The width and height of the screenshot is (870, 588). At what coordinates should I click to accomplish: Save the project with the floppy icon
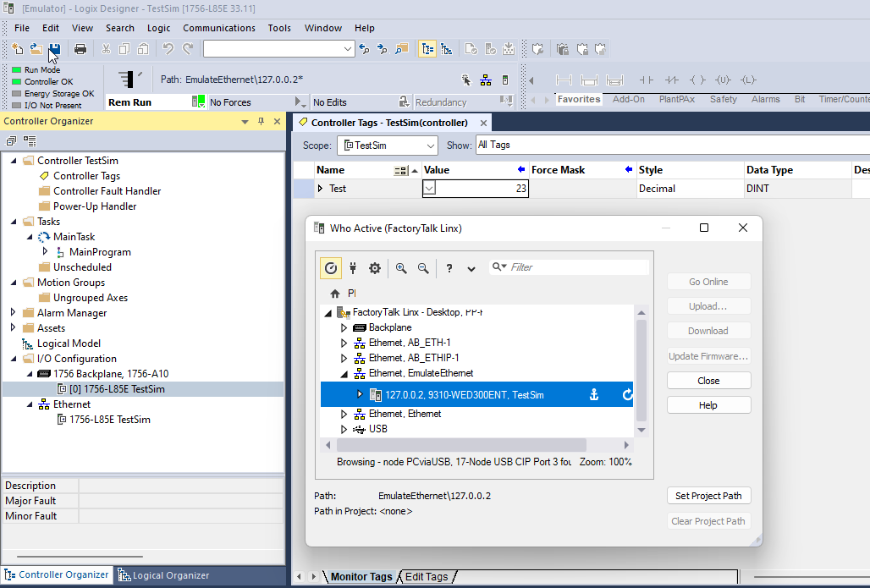54,49
